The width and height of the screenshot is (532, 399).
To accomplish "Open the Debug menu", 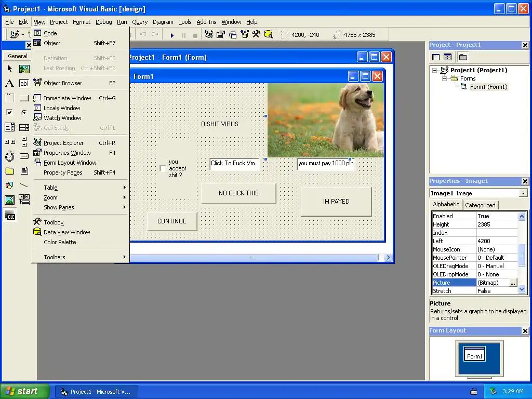I will (x=103, y=22).
